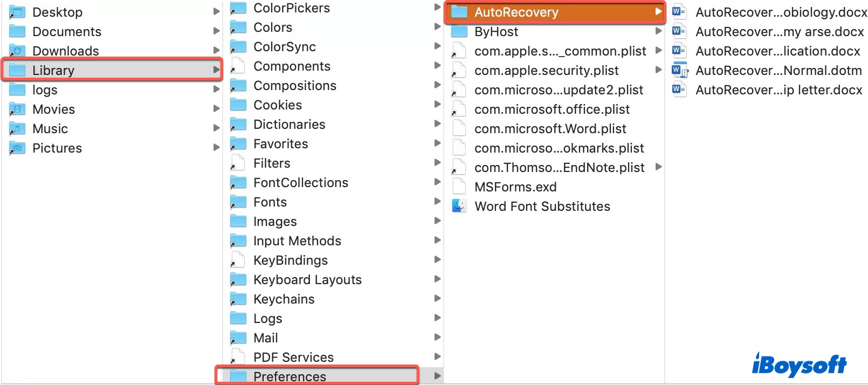The width and height of the screenshot is (868, 385).
Task: Click the Downloads folder entry
Action: click(66, 51)
